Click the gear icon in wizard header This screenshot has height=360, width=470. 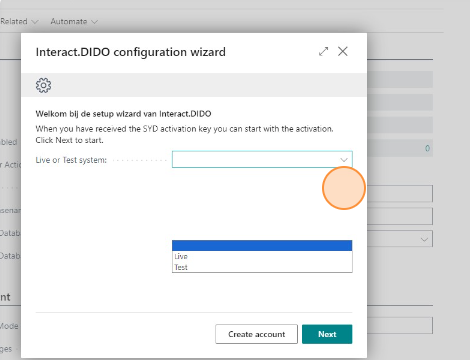(x=43, y=85)
